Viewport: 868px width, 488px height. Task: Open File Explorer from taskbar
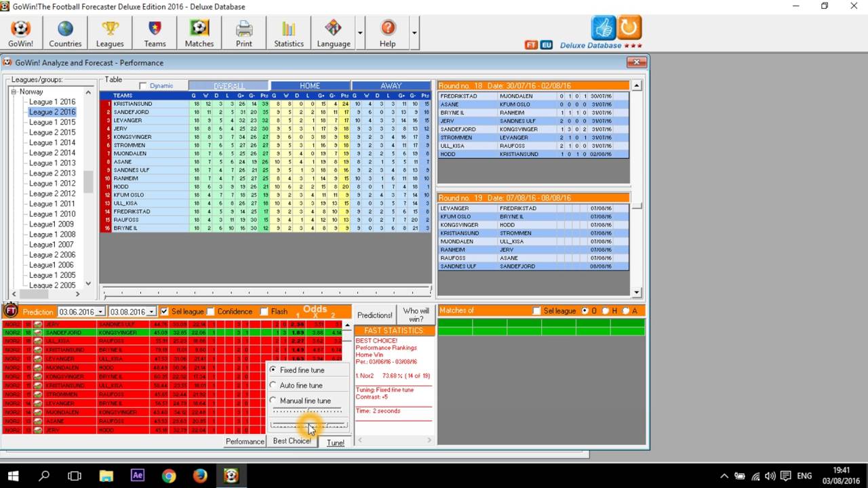pos(106,476)
